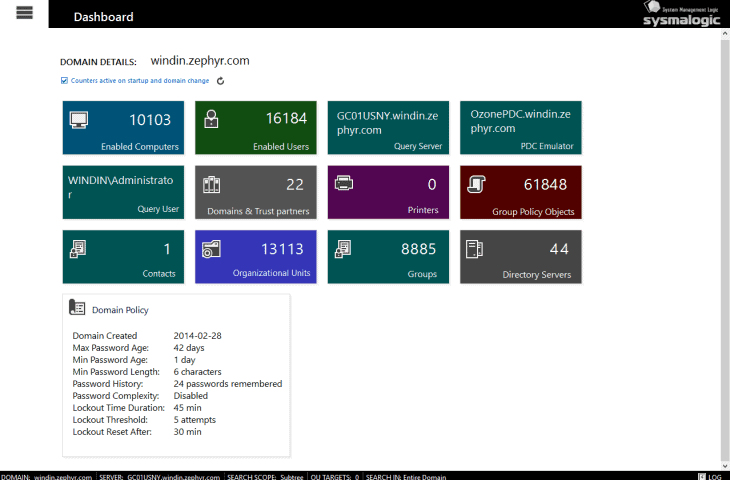This screenshot has width=730, height=480.
Task: Toggle Counters active on startup checkbox
Action: 65,81
